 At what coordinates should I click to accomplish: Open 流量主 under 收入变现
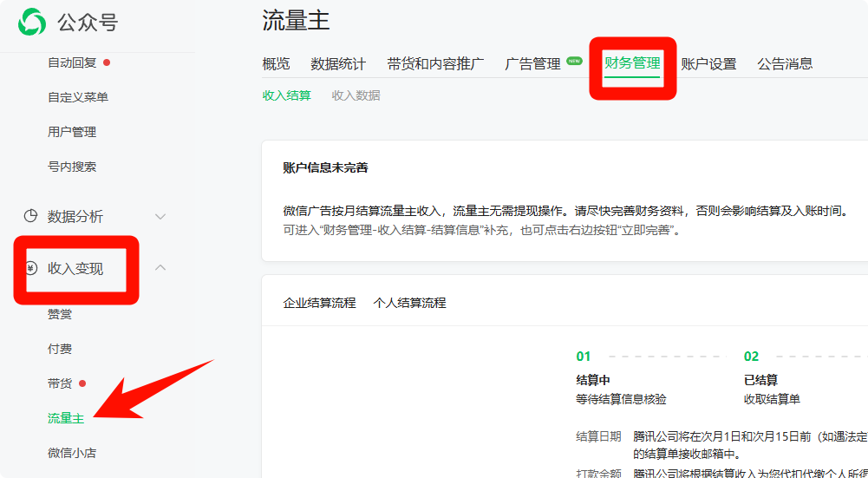click(x=66, y=419)
